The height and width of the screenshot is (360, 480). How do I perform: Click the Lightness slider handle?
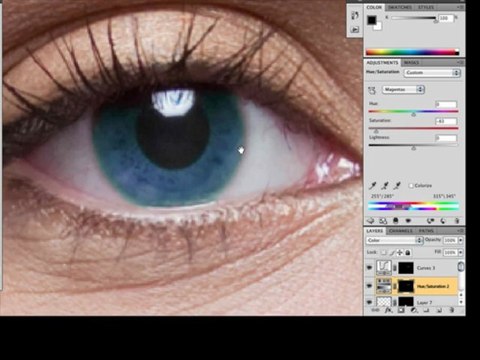pos(414,148)
